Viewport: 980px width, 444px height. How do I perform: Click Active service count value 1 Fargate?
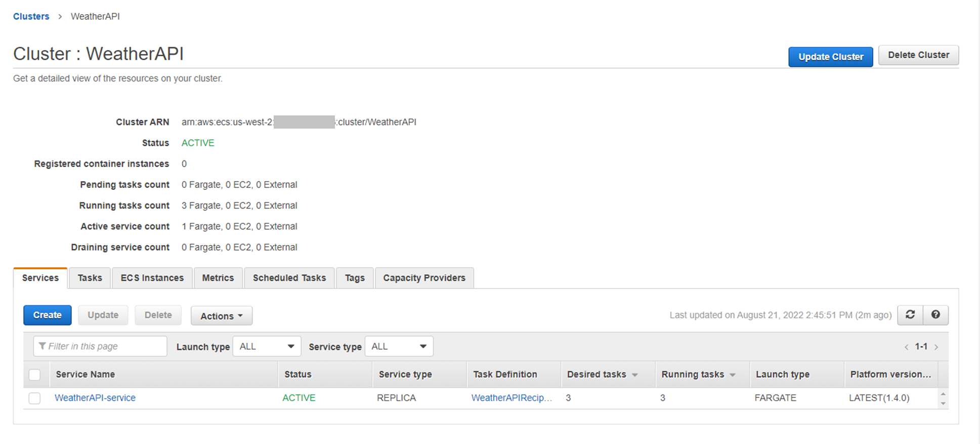(239, 226)
